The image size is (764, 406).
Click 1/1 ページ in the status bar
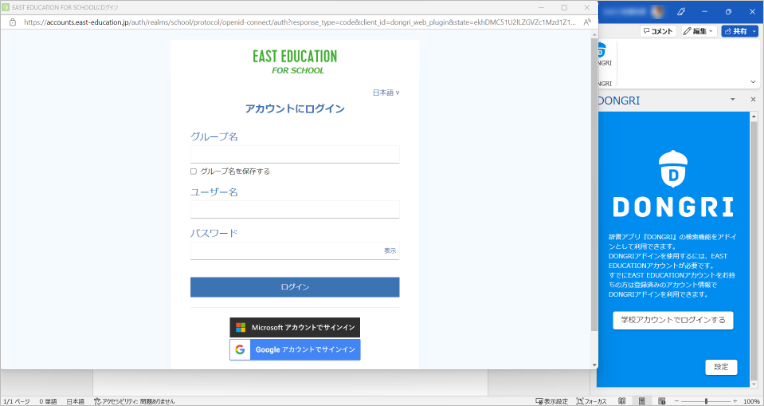click(x=17, y=402)
